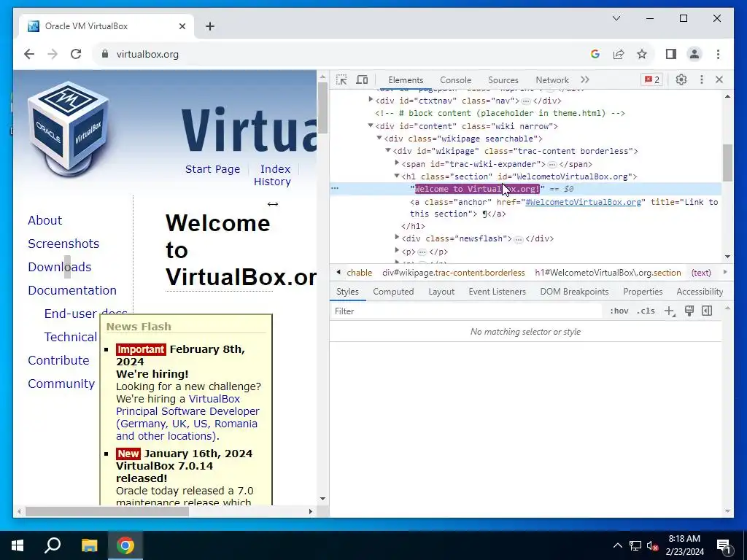Select the (text) breadcrumb item
Viewport: 747px width, 560px height.
tap(701, 273)
